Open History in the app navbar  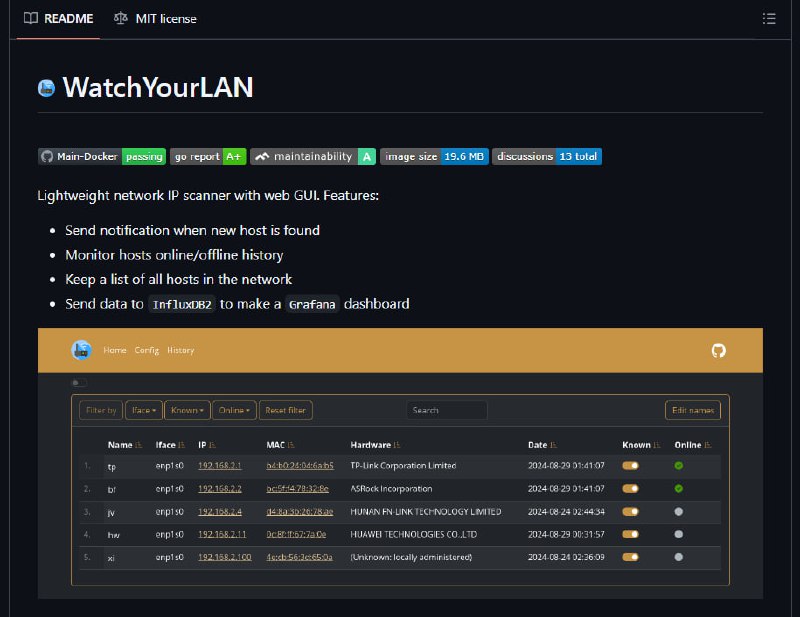coord(181,350)
